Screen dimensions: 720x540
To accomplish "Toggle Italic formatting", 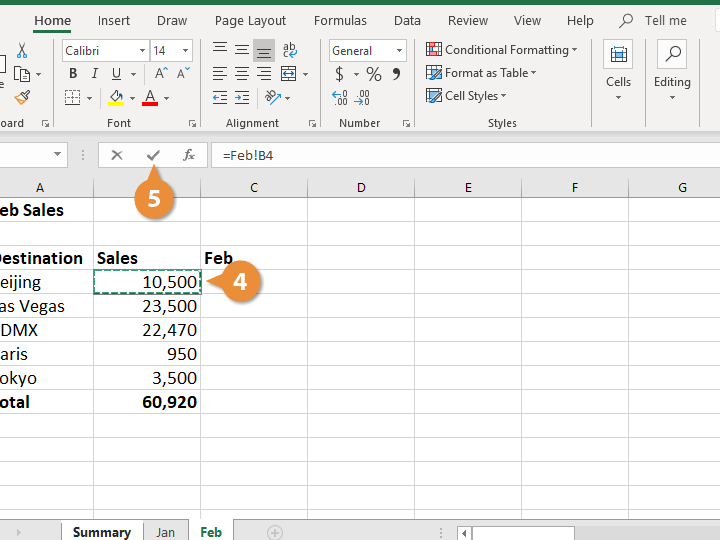I will coord(95,73).
